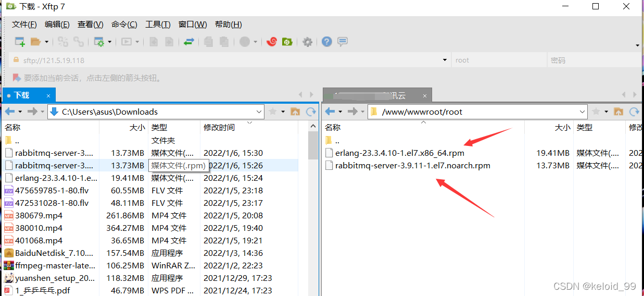
Task: Click the Open Session folder icon
Action: tap(35, 42)
